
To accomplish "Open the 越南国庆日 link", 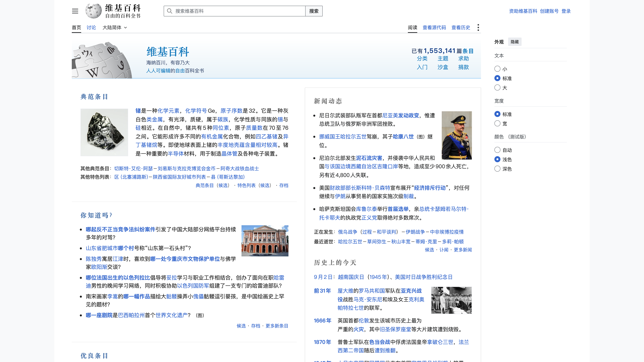I will tap(351, 277).
